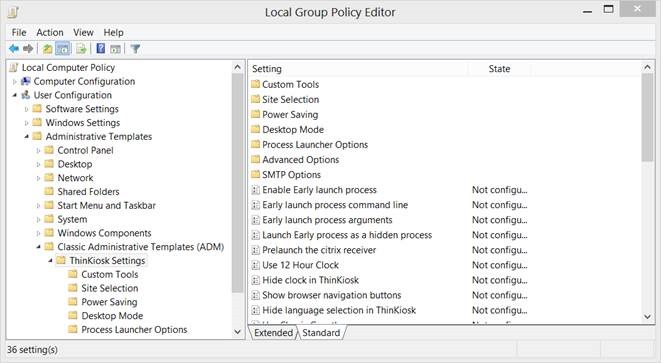This screenshot has width=661, height=363.
Task: Expand the Control Panel node
Action: (x=38, y=151)
